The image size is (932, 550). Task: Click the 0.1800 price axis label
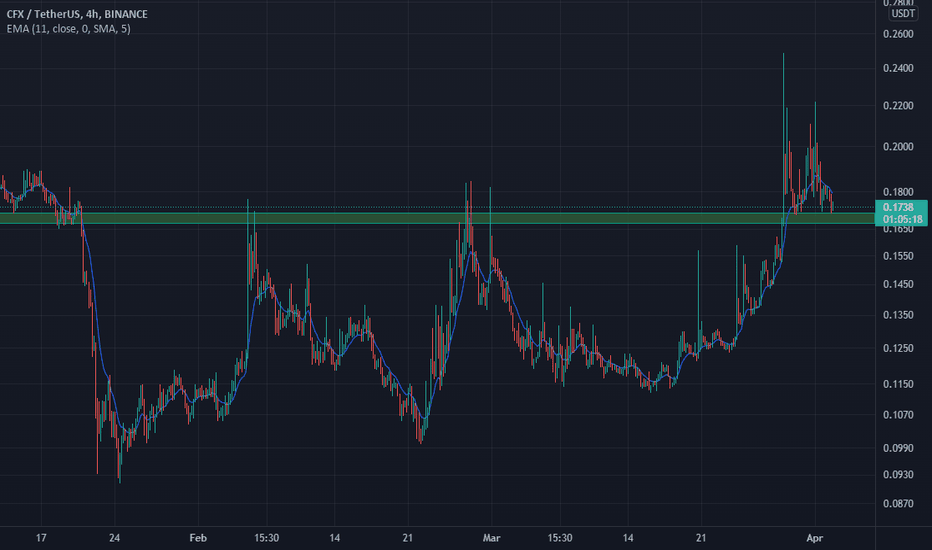898,192
